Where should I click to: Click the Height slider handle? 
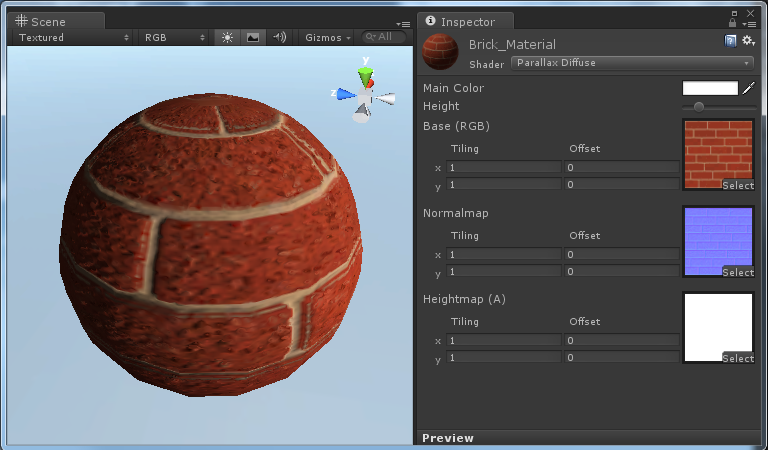click(699, 107)
